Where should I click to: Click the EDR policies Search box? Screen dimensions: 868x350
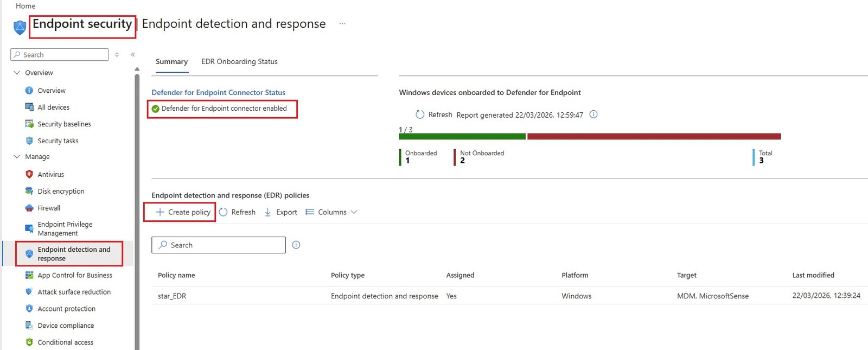pyautogui.click(x=219, y=245)
